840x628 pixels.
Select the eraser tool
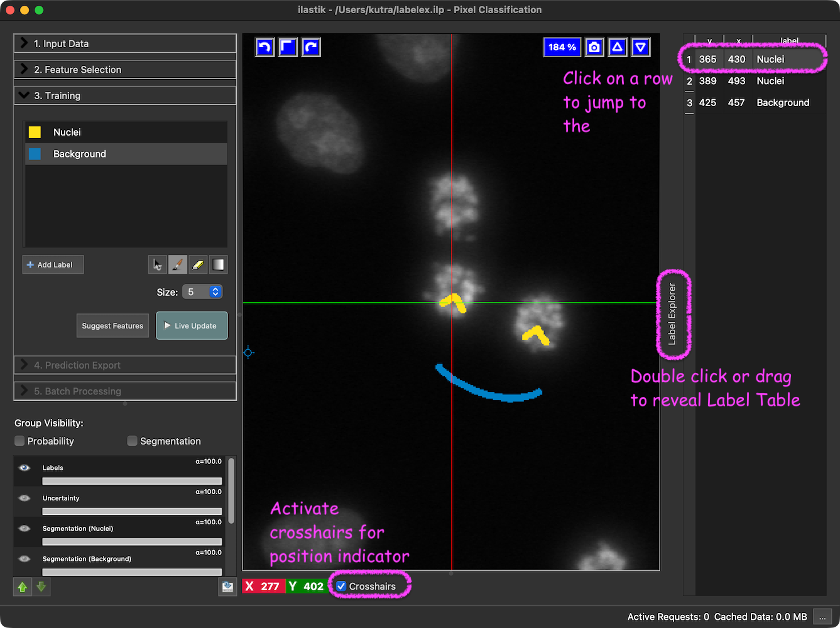tap(198, 265)
